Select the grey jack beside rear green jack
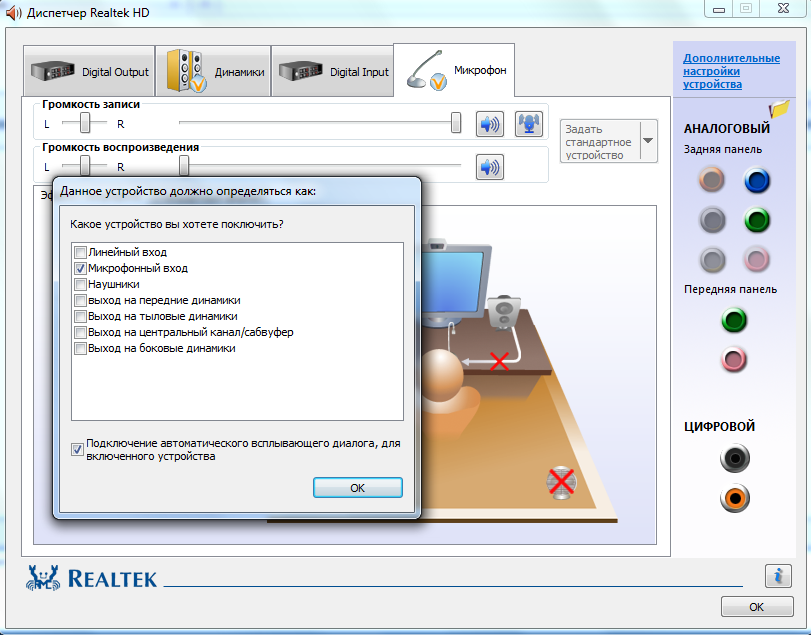 (x=712, y=220)
